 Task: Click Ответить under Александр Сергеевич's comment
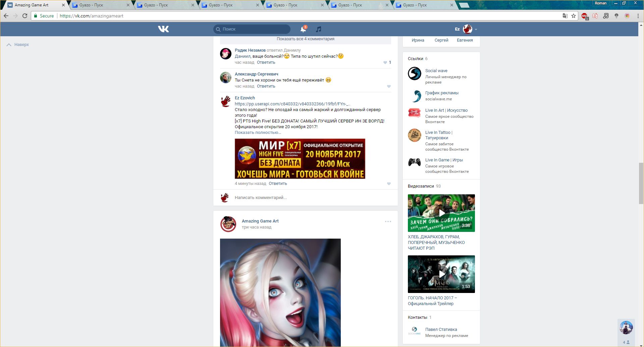pyautogui.click(x=266, y=86)
